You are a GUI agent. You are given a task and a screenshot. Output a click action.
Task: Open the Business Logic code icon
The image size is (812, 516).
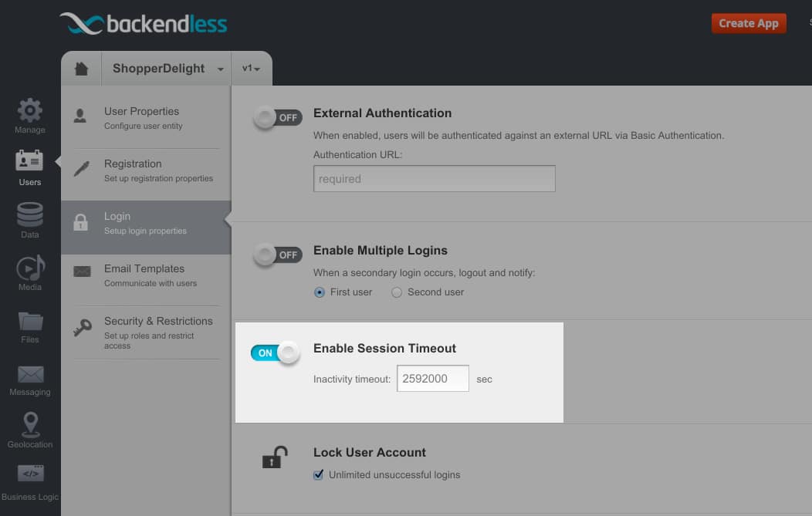pos(30,474)
